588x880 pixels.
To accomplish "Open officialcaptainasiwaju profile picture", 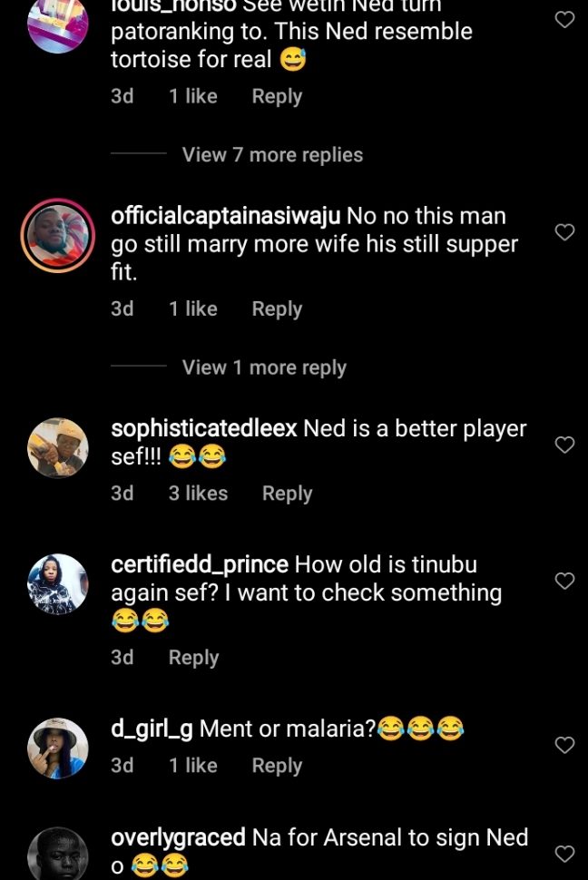I will click(58, 235).
